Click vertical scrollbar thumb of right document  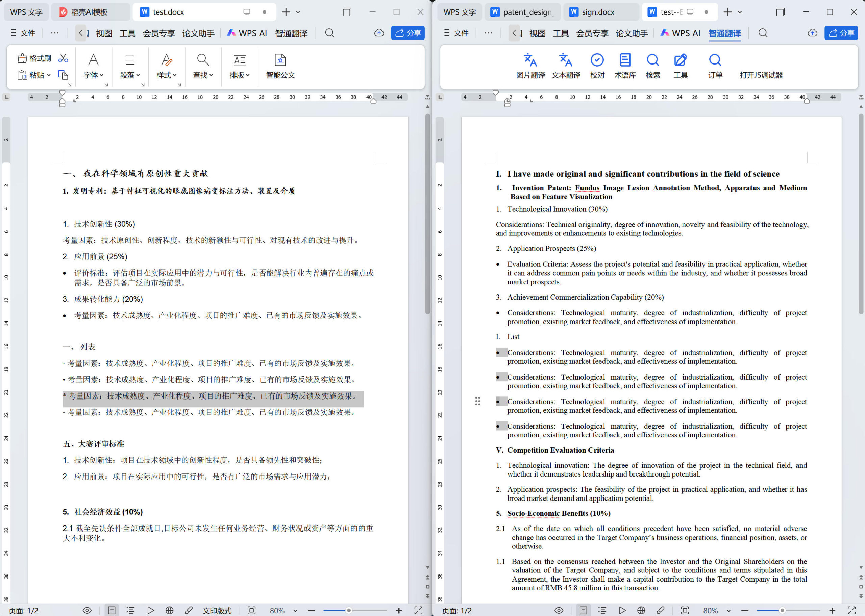point(861,214)
